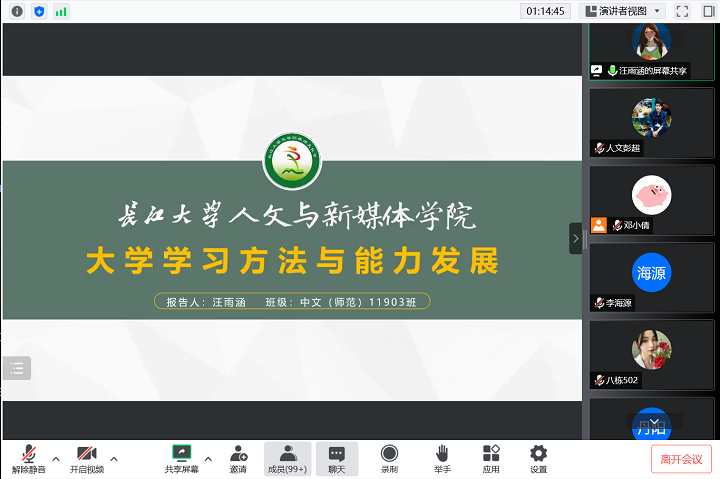Open 设置 settings
The height and width of the screenshot is (479, 720).
(x=538, y=459)
